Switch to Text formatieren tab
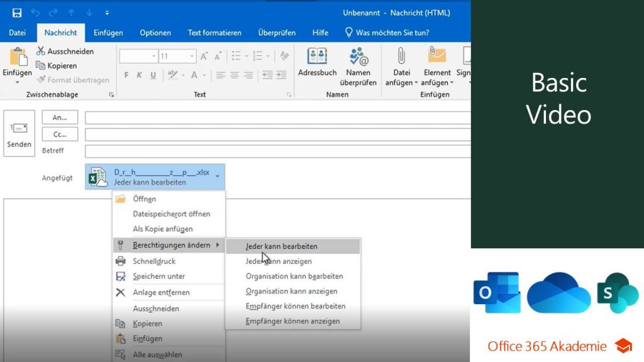 [214, 33]
